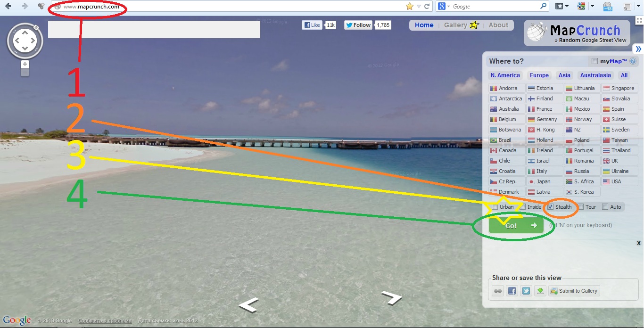Collapse the Where to panel with double chevron
This screenshot has width=644, height=328.
(638, 49)
